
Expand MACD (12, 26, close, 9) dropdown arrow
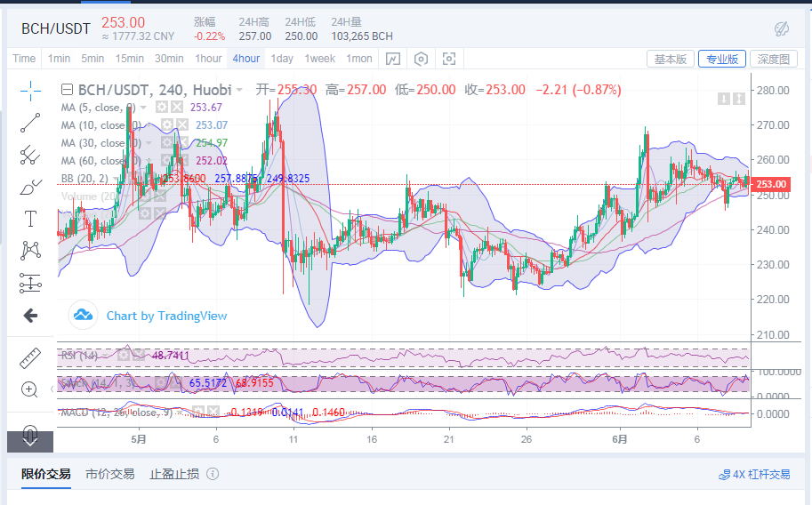coord(180,413)
